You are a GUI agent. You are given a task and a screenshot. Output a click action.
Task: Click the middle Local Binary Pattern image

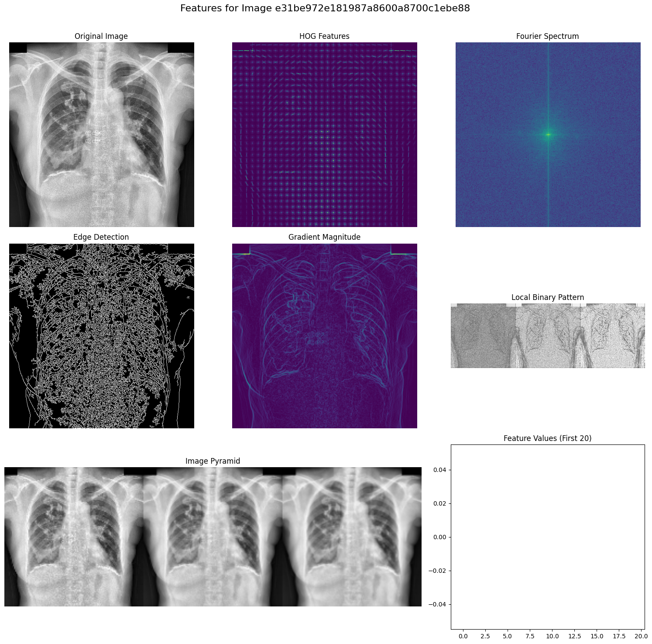(x=548, y=336)
